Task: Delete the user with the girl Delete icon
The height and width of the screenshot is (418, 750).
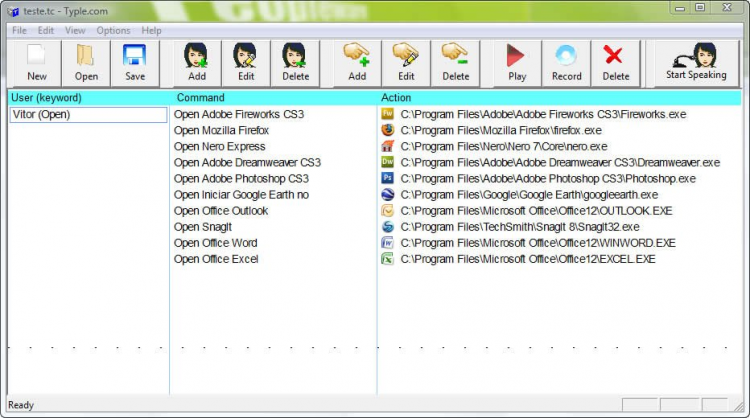Action: click(x=295, y=63)
